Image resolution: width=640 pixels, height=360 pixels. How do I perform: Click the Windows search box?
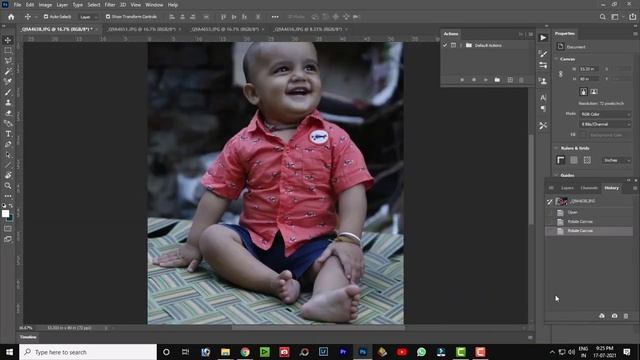(88, 352)
